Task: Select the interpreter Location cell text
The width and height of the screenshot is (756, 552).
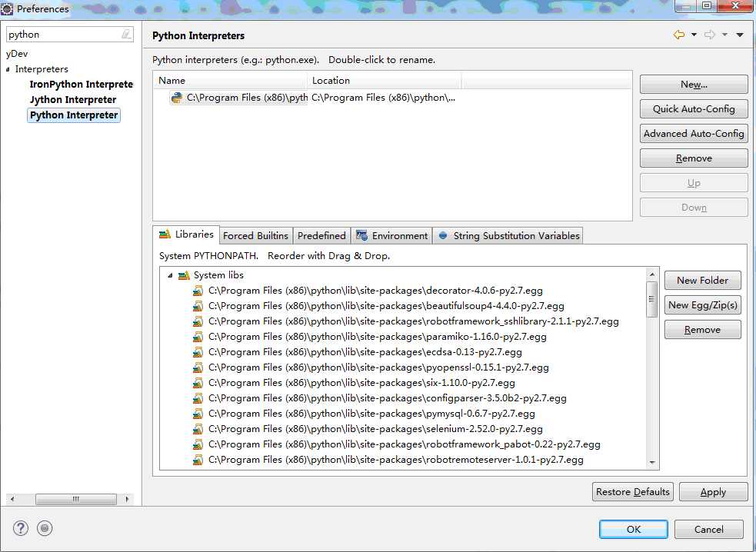Action: pyautogui.click(x=383, y=98)
